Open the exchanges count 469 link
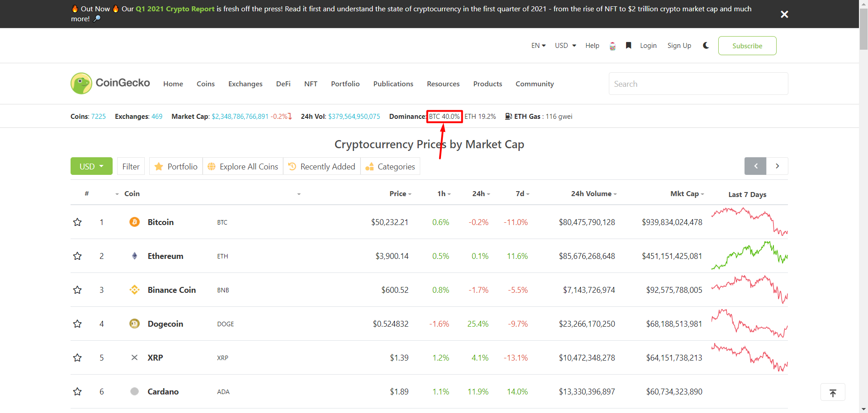 (157, 116)
